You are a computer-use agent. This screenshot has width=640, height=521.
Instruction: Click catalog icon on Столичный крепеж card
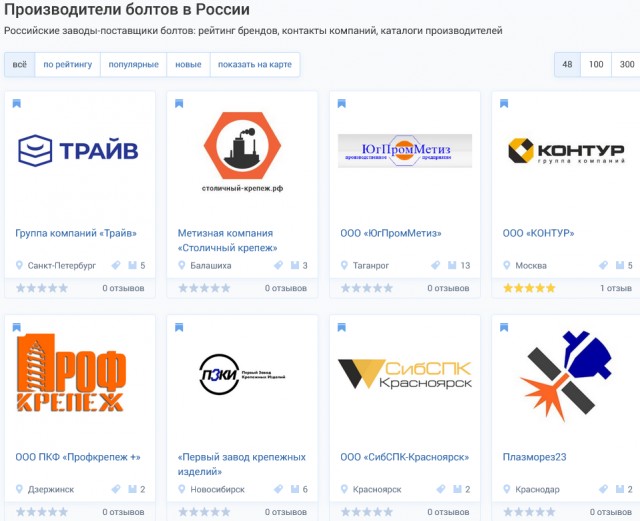(295, 265)
